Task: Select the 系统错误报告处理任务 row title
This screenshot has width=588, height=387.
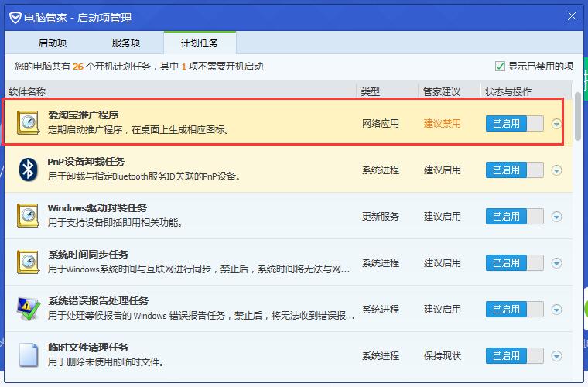Action: point(98,301)
